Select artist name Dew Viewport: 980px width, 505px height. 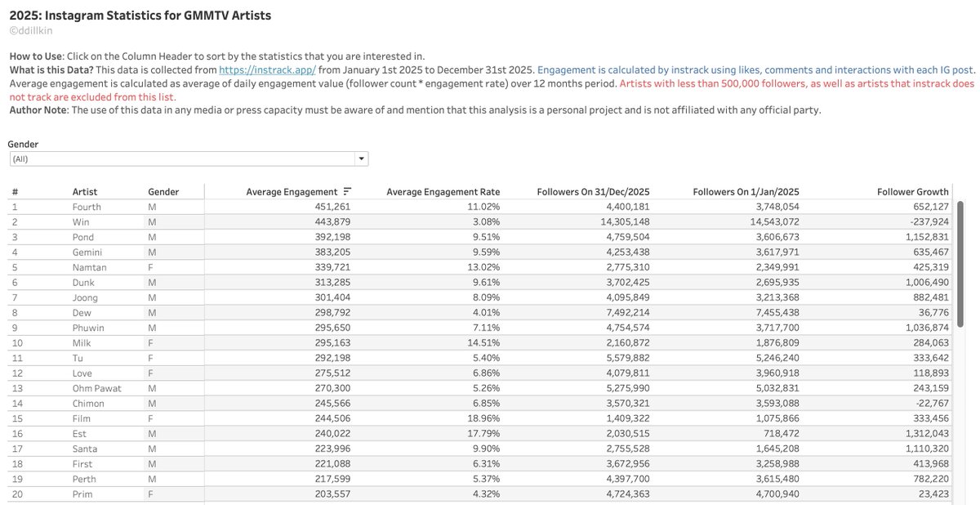coord(81,313)
